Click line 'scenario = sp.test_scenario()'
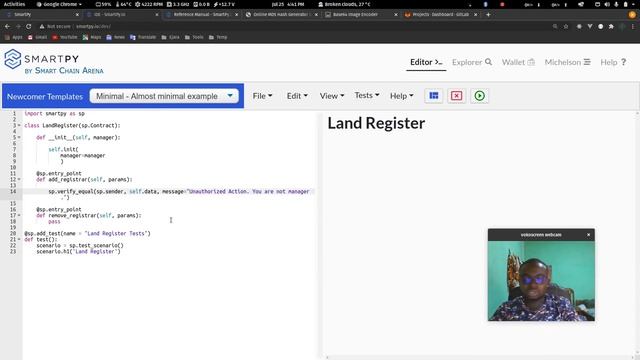Screen dimensions: 640x360 (x=80, y=246)
